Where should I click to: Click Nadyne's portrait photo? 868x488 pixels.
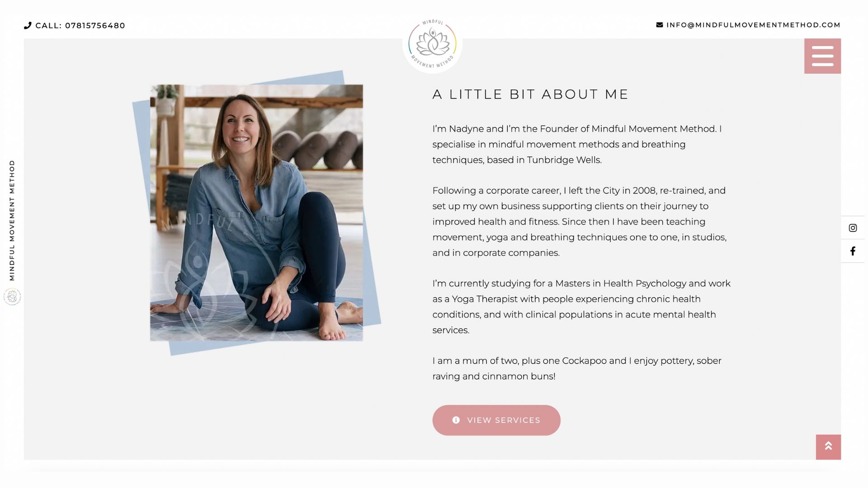pyautogui.click(x=256, y=213)
